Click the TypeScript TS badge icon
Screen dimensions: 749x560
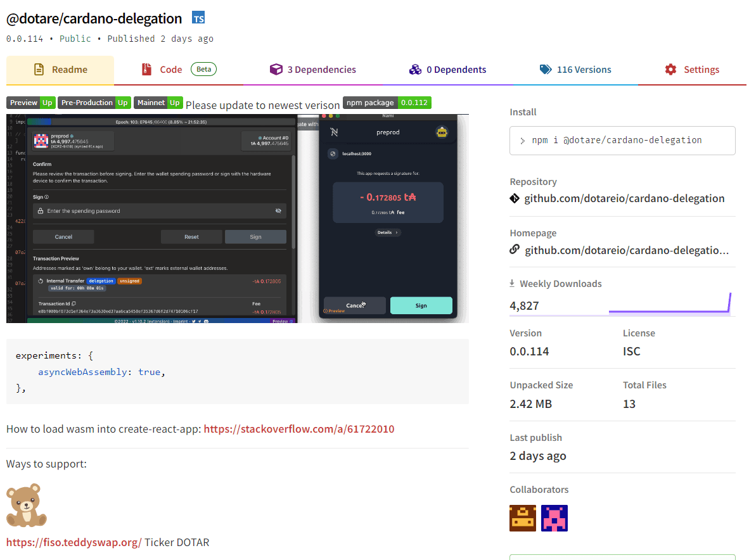[x=198, y=18]
